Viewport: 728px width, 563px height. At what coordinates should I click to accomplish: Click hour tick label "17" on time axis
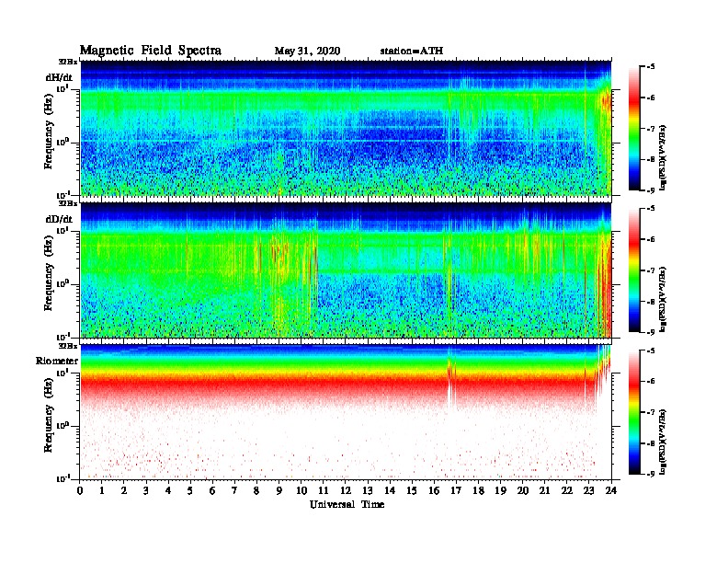[x=456, y=490]
